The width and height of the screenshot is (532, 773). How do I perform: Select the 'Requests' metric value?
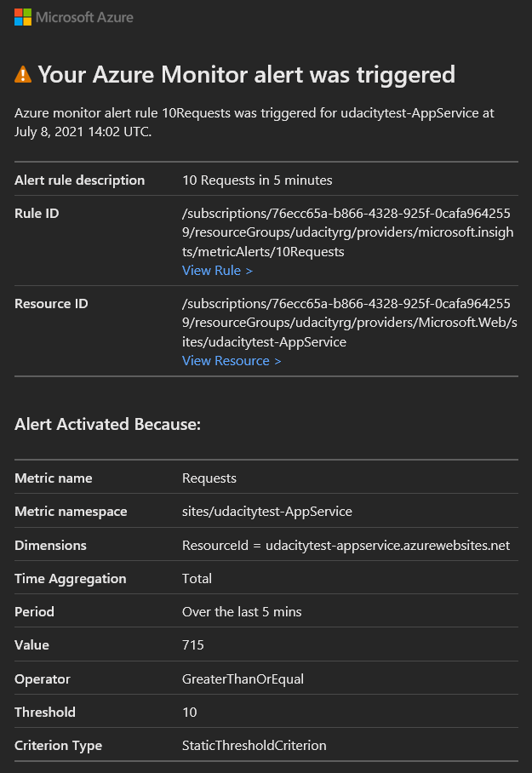coord(209,478)
